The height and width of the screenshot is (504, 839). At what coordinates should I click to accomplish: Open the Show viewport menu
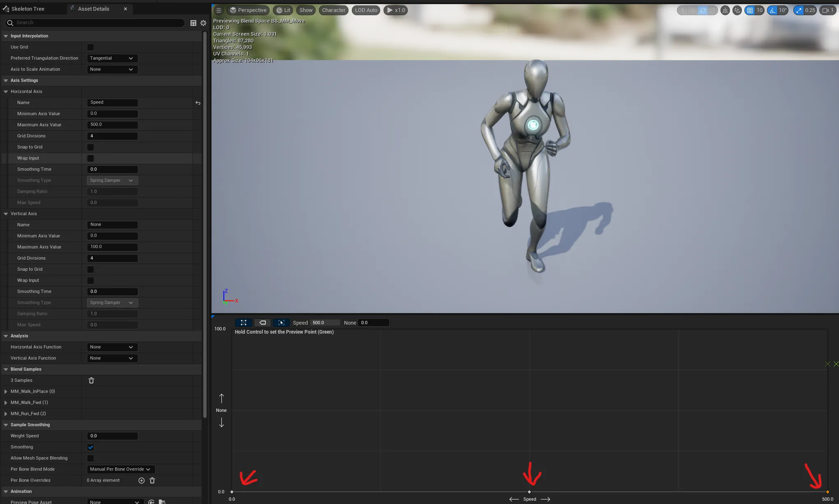coord(306,10)
